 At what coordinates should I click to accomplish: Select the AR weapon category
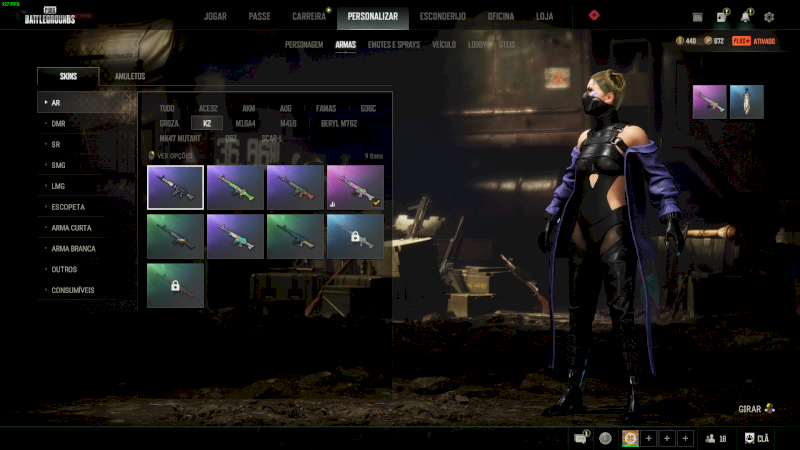pyautogui.click(x=86, y=103)
